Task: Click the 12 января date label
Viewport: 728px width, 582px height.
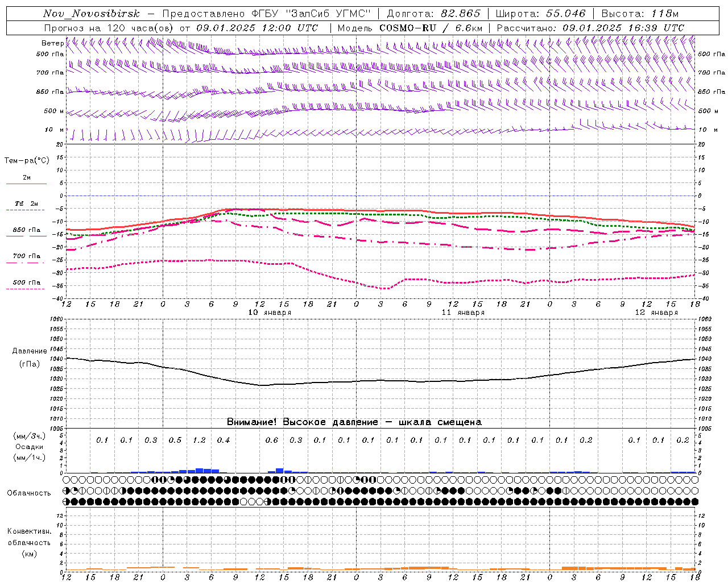Action: coord(656,313)
